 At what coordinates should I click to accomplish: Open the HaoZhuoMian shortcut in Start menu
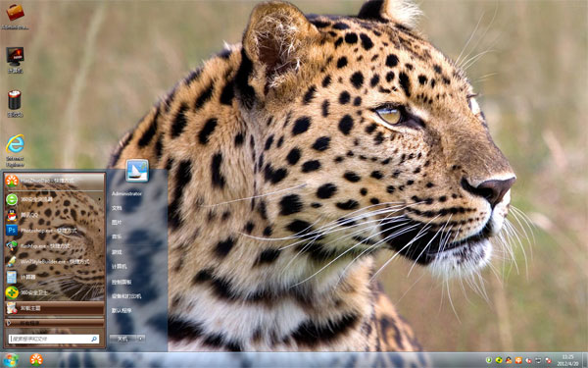click(x=54, y=181)
